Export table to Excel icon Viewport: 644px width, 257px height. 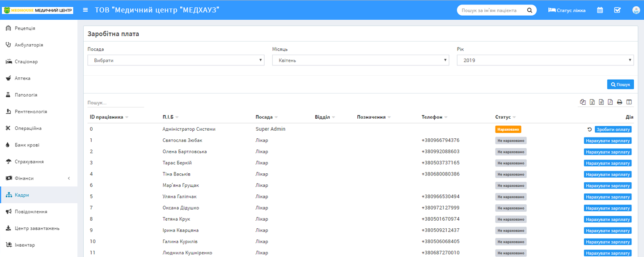coord(592,102)
